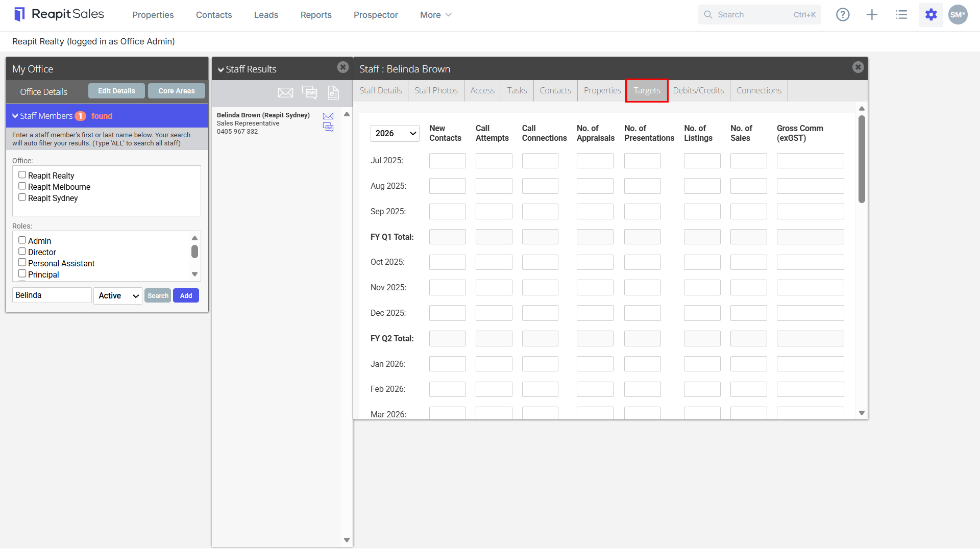Open the settings gear icon

tap(931, 15)
